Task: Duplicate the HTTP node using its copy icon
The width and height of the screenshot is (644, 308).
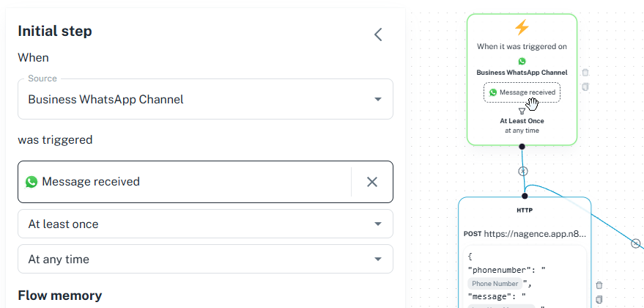Action: (x=599, y=299)
